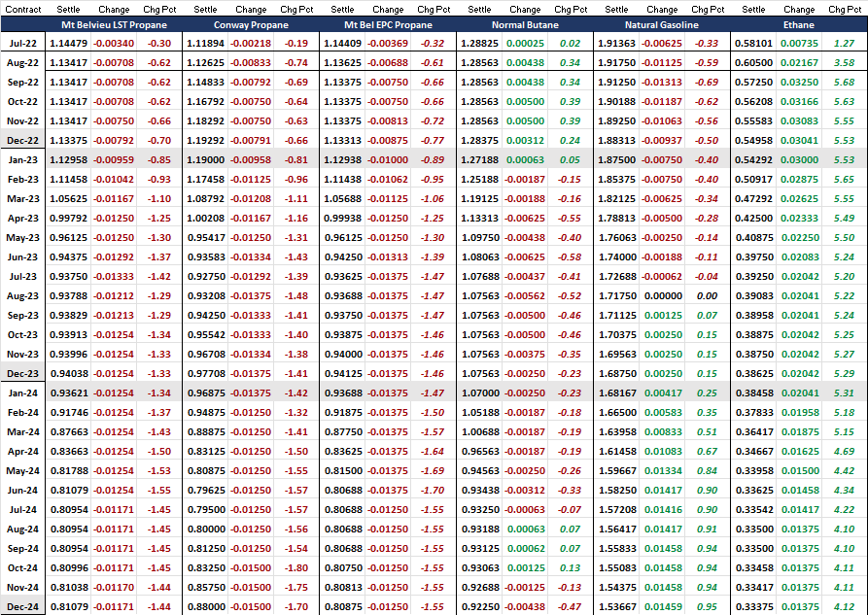Click Apr-24 Natural Gasoline change 0.01083
Image resolution: width=868 pixels, height=615 pixels.
[x=663, y=452]
